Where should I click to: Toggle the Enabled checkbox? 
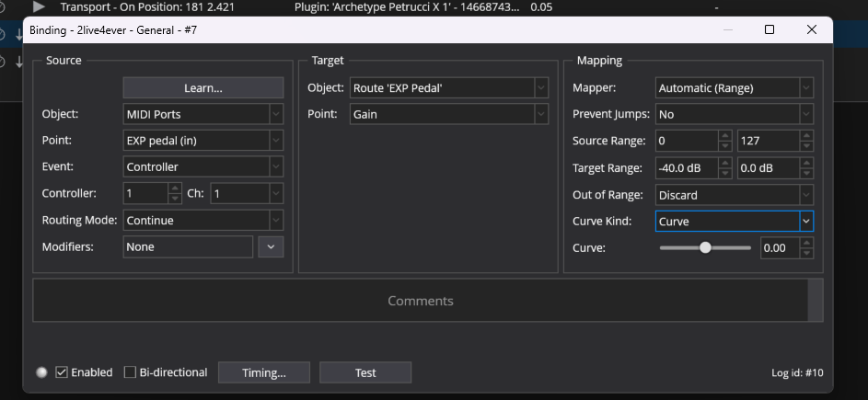coord(63,372)
